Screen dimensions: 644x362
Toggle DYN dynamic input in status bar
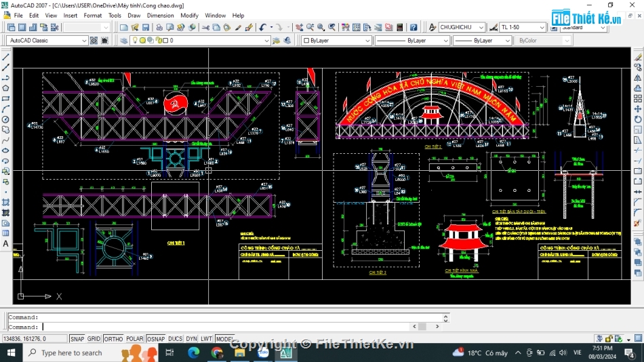pyautogui.click(x=191, y=339)
